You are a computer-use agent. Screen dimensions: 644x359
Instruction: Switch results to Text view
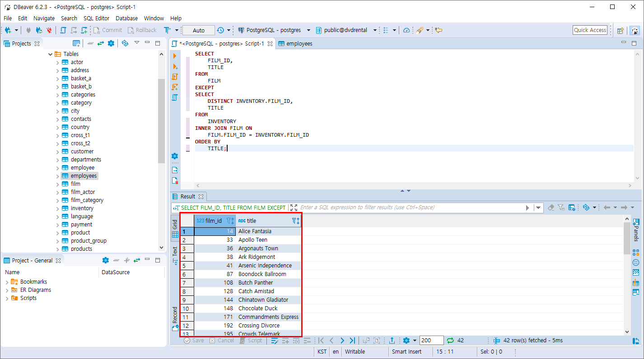pos(175,256)
